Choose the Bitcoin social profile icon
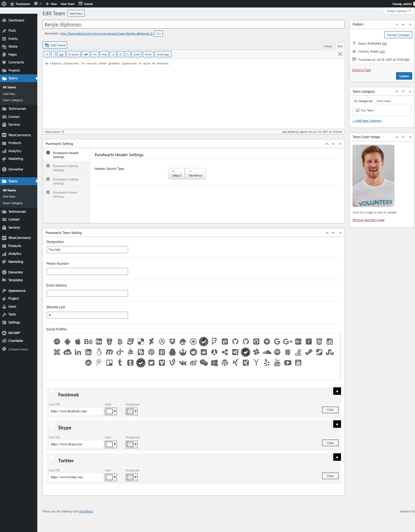The image size is (415, 532). coord(120,342)
